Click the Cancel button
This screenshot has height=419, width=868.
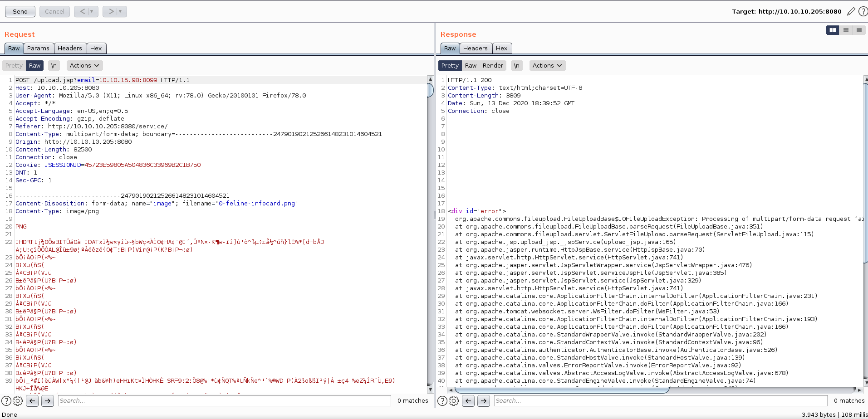54,11
